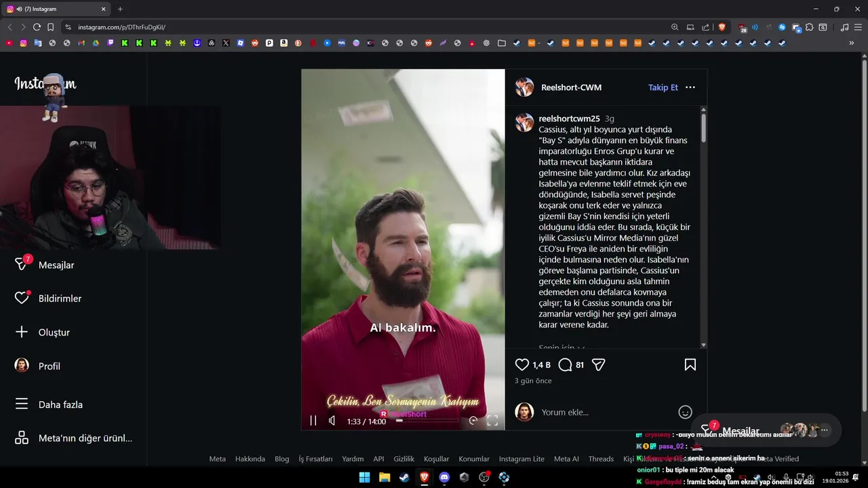Open the Windows Start menu
The image size is (868, 488).
364,477
